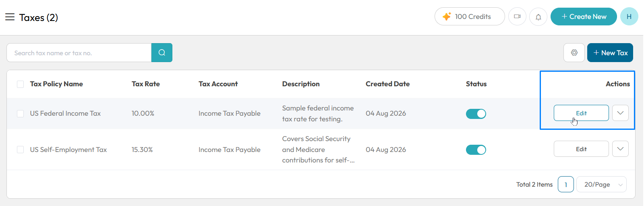The width and height of the screenshot is (644, 206).
Task: Tick the US Self-Employment Tax checkbox
Action: (20, 150)
